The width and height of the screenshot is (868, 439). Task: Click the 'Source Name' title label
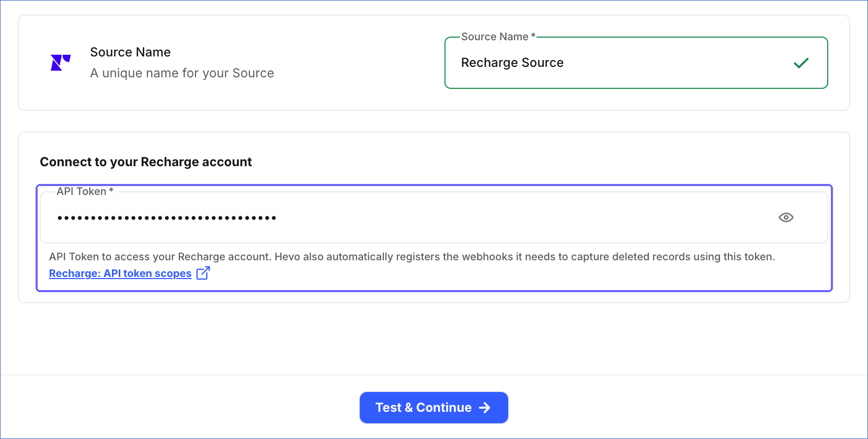130,52
